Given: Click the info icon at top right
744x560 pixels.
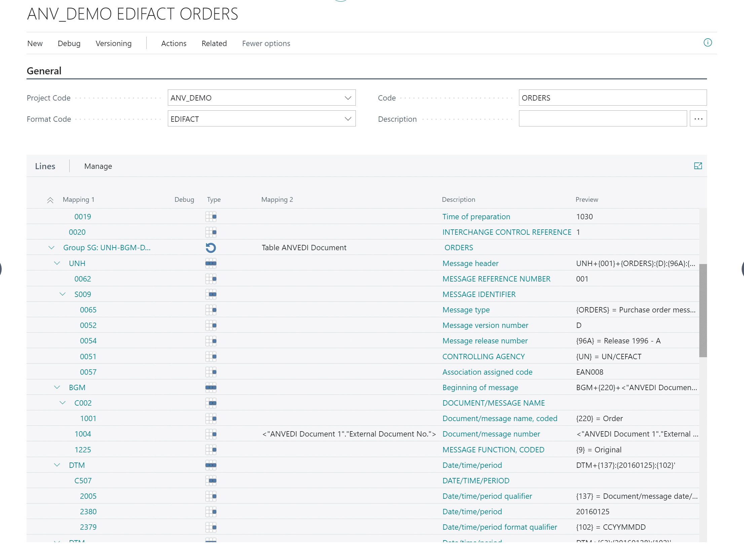Looking at the screenshot, I should click(707, 43).
